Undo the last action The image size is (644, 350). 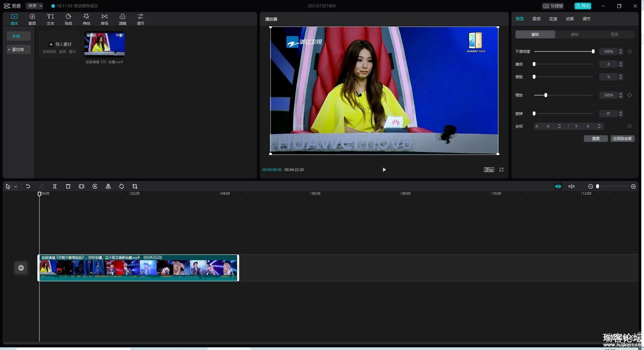[x=28, y=186]
